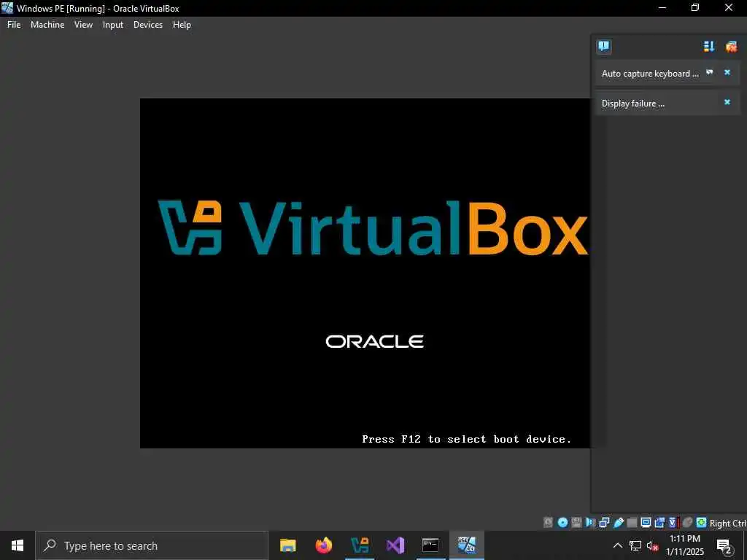
Task: Open the Machine menu
Action: [47, 25]
